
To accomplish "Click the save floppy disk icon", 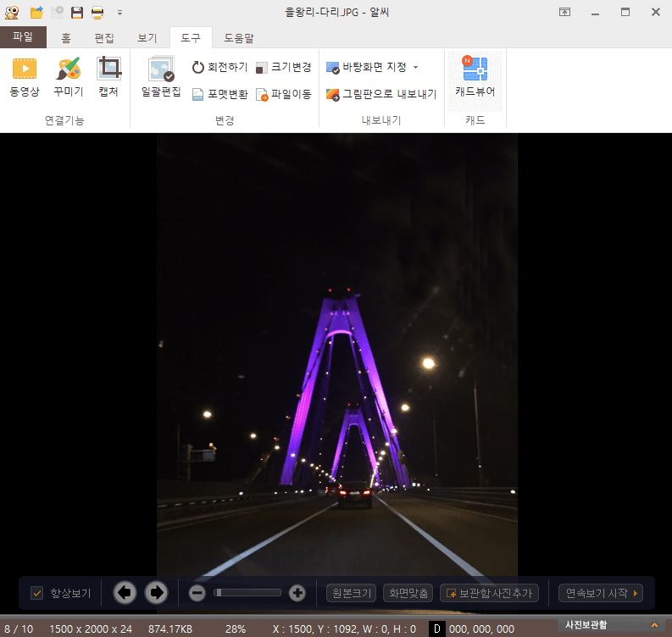I will coord(77,13).
